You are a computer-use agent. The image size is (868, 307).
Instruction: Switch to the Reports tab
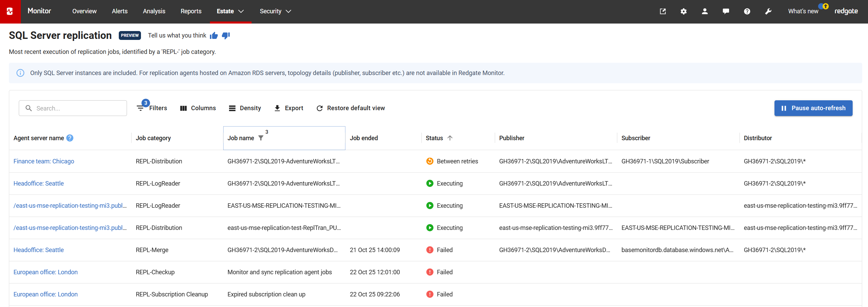tap(191, 11)
